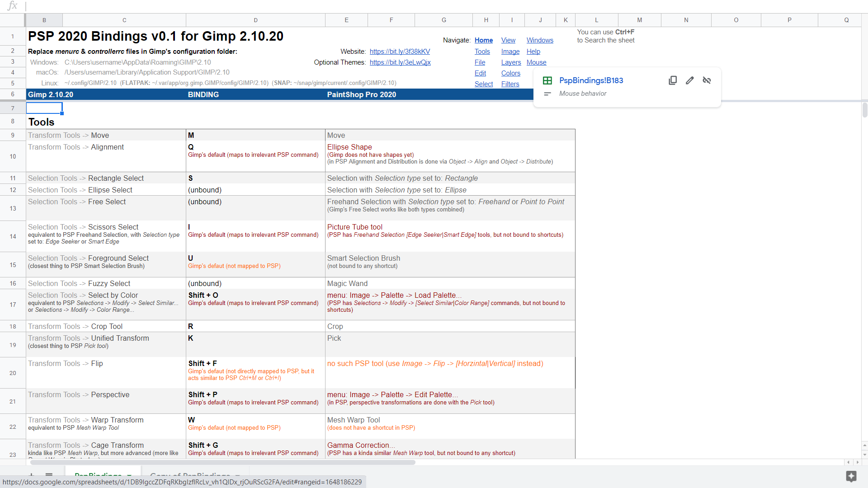Image resolution: width=868 pixels, height=488 pixels.
Task: Select the 'Smart Selection Brush' cell
Action: (x=450, y=264)
